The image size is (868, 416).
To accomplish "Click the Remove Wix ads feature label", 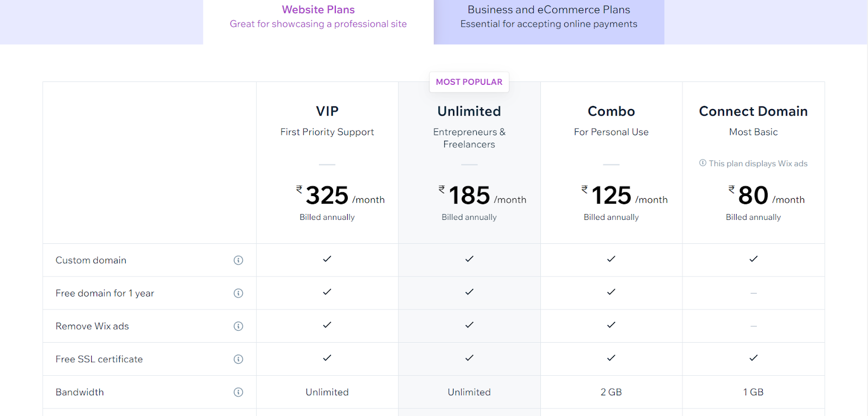I will (x=92, y=326).
